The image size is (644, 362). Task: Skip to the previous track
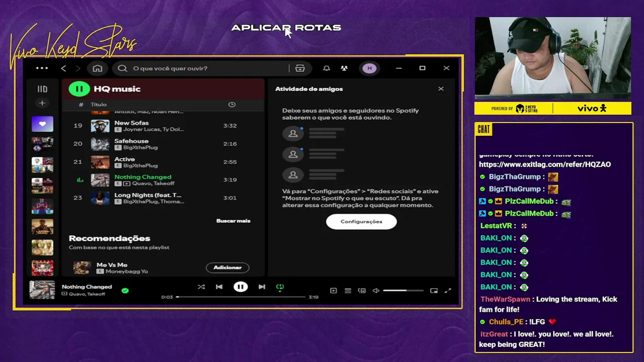tap(219, 287)
